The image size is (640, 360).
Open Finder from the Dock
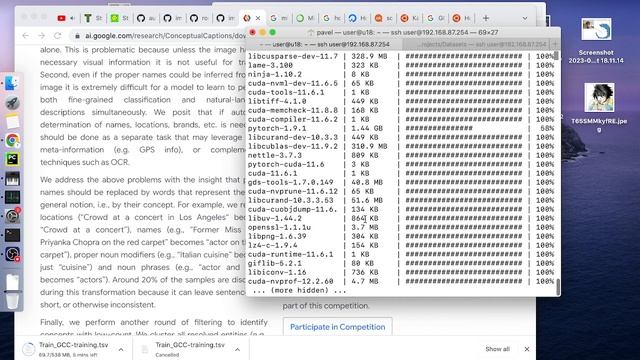click(x=11, y=83)
